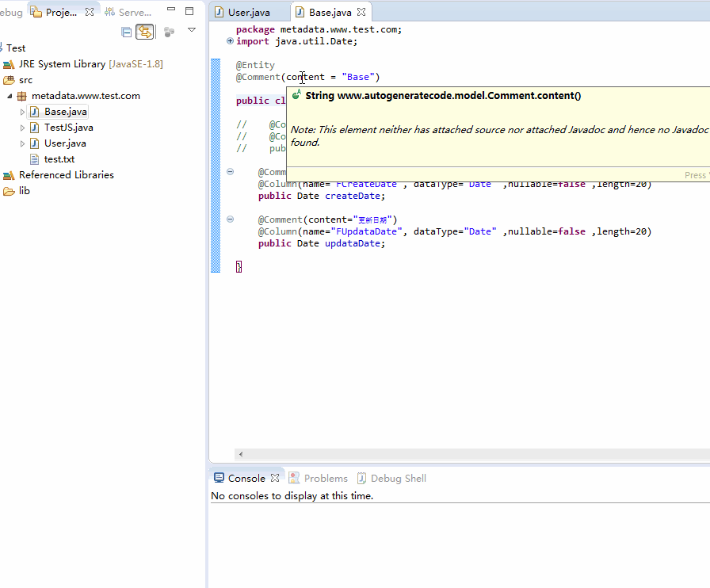Toggle the Link with Editor icon
Image resolution: width=710 pixels, height=588 pixels.
pyautogui.click(x=145, y=32)
